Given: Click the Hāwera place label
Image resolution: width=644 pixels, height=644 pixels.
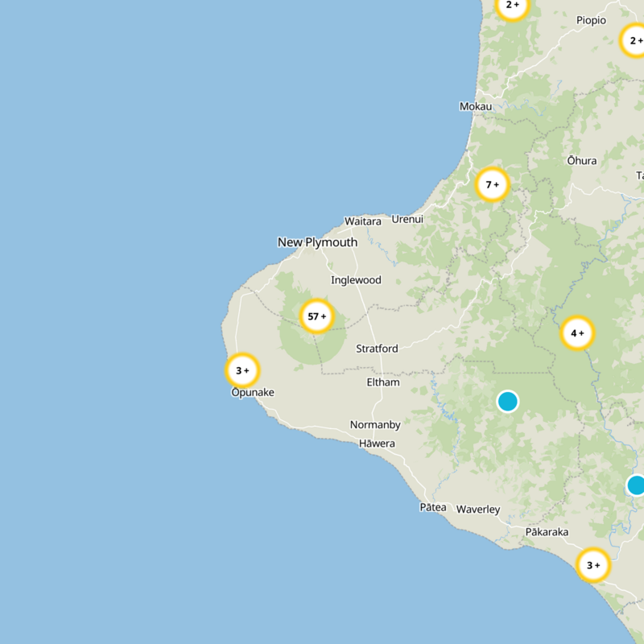Looking at the screenshot, I should pyautogui.click(x=377, y=444).
